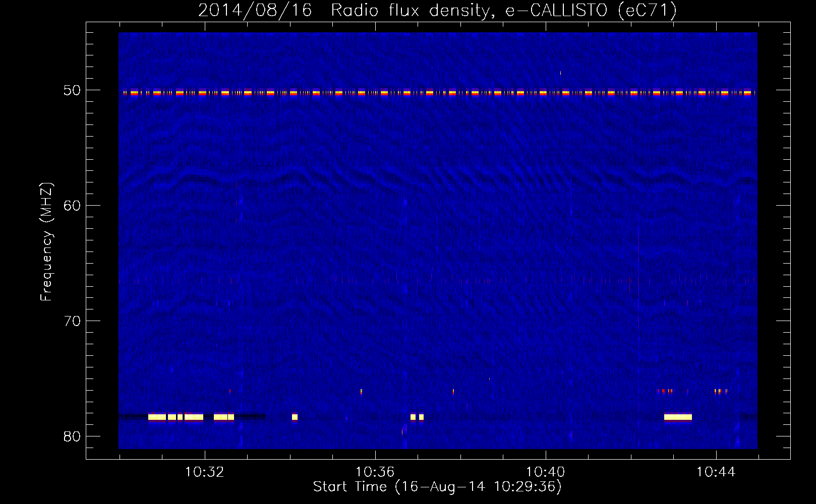Click the 50 frequency tick label
The image size is (816, 504).
tap(72, 90)
